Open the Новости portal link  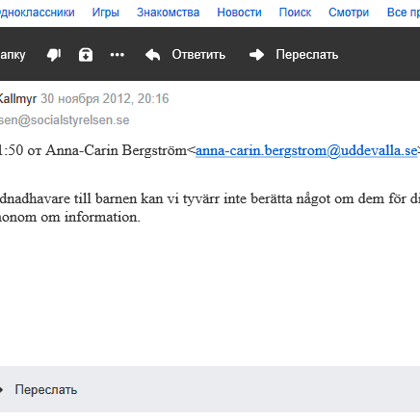point(239,12)
